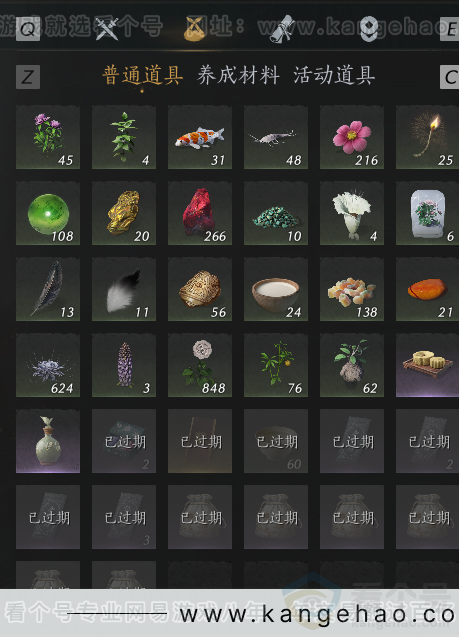
Task: Click the Z previous tab button
Action: tap(28, 77)
